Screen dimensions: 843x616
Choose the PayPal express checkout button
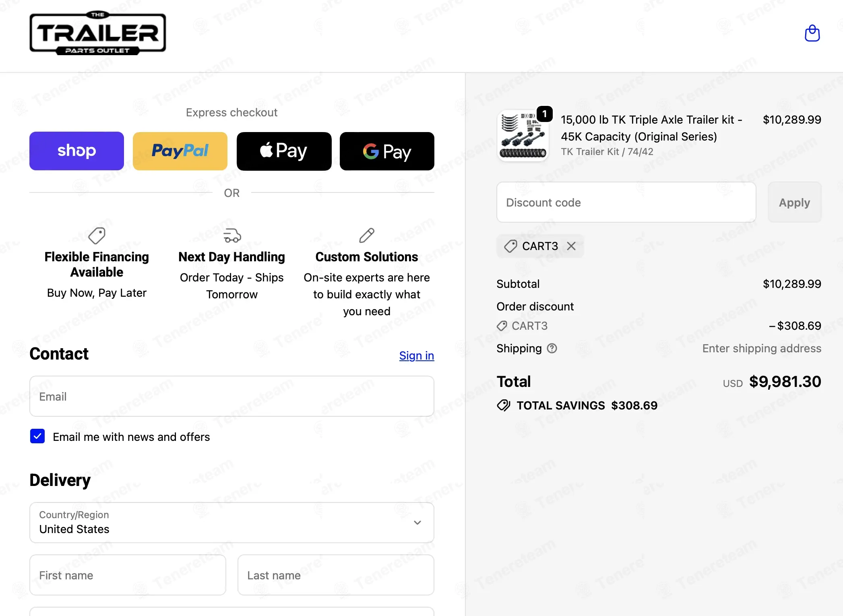(180, 151)
